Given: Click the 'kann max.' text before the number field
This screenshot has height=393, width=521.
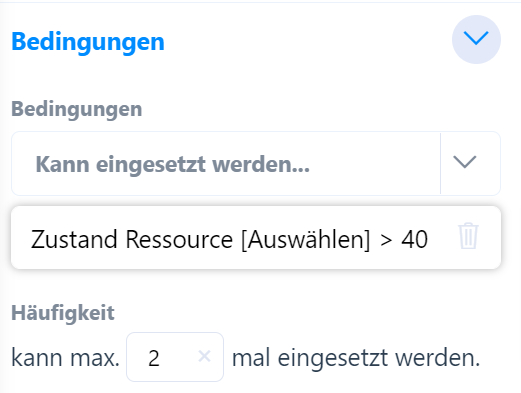Looking at the screenshot, I should pos(65,358).
